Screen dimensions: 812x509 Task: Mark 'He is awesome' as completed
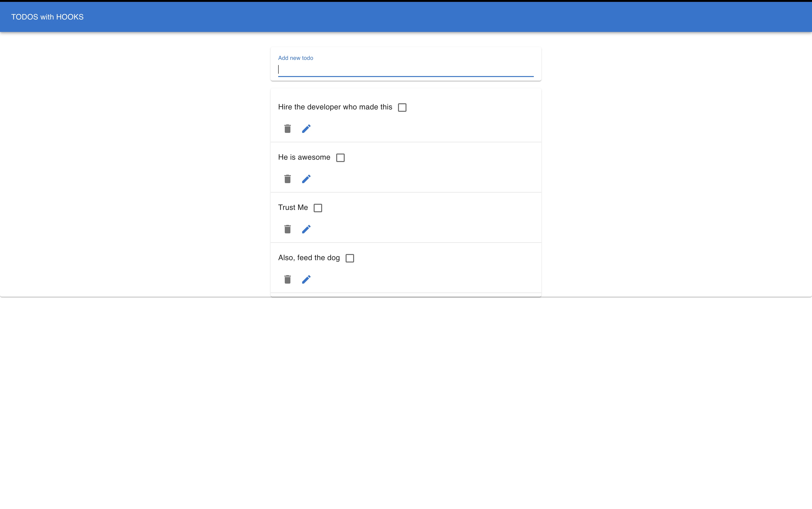click(340, 158)
